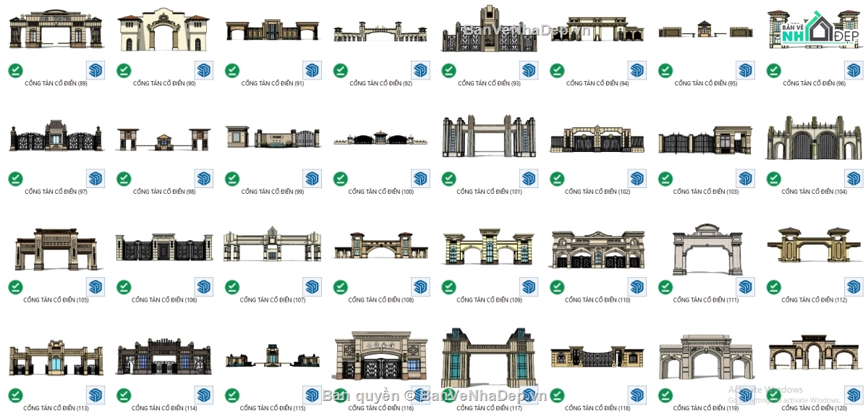Select the tall tower gate thumbnail (117)
The width and height of the screenshot is (868, 416).
[490, 357]
